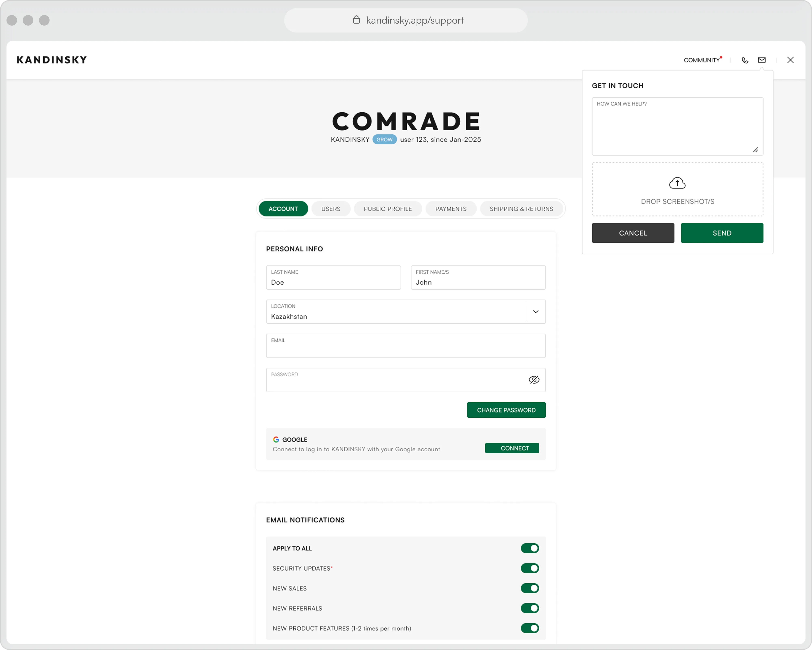Viewport: 812px width, 650px height.
Task: Click the COMRADE title
Action: [406, 121]
